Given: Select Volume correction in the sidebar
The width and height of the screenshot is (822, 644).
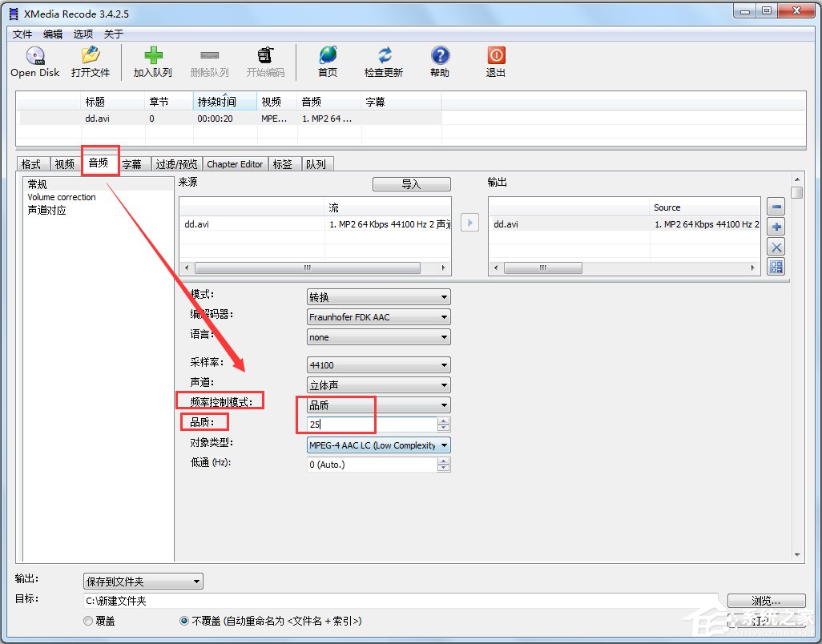Looking at the screenshot, I should coord(62,197).
